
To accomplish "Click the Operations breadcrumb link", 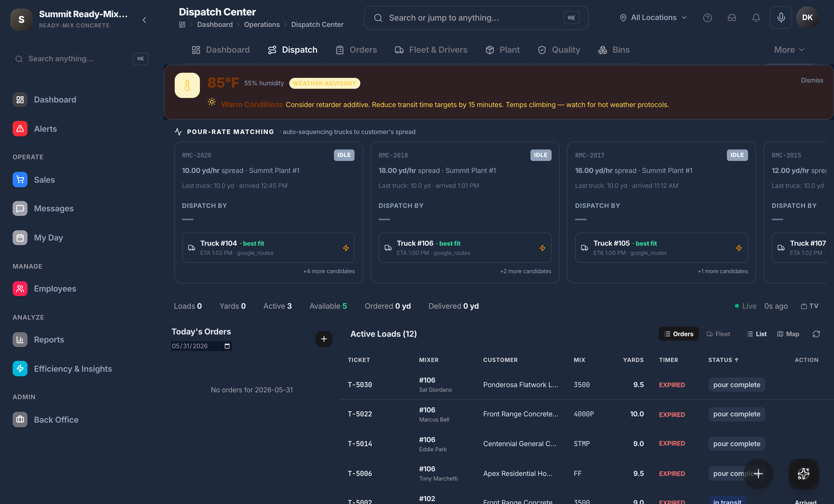I will [x=262, y=24].
